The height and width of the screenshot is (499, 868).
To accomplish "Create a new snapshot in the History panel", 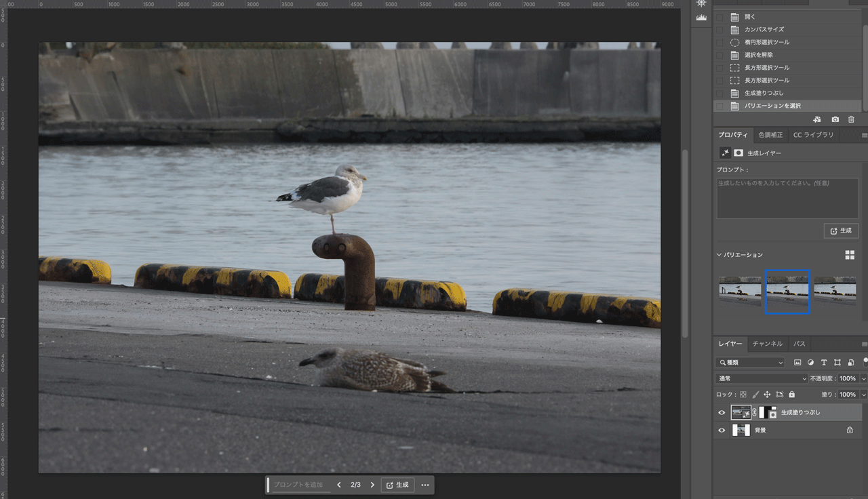I will click(835, 119).
